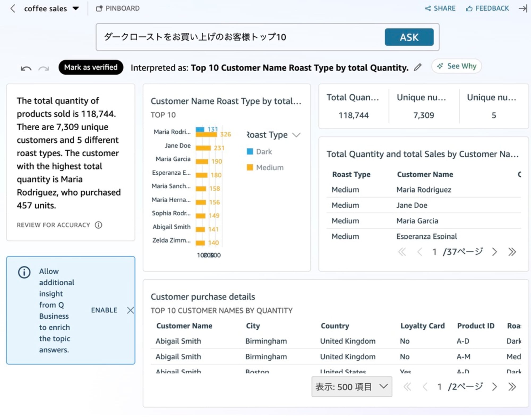531x420 pixels.
Task: Click Mark as verified
Action: tap(91, 67)
